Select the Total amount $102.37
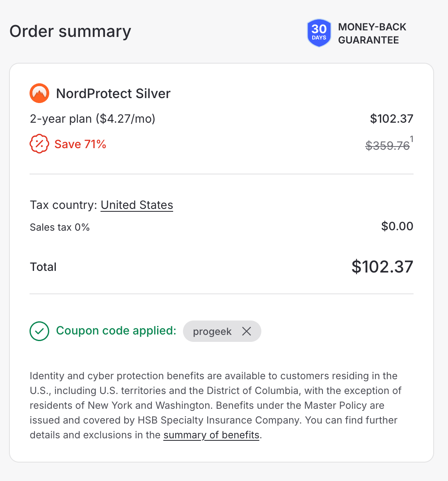Image resolution: width=448 pixels, height=481 pixels. click(x=382, y=267)
